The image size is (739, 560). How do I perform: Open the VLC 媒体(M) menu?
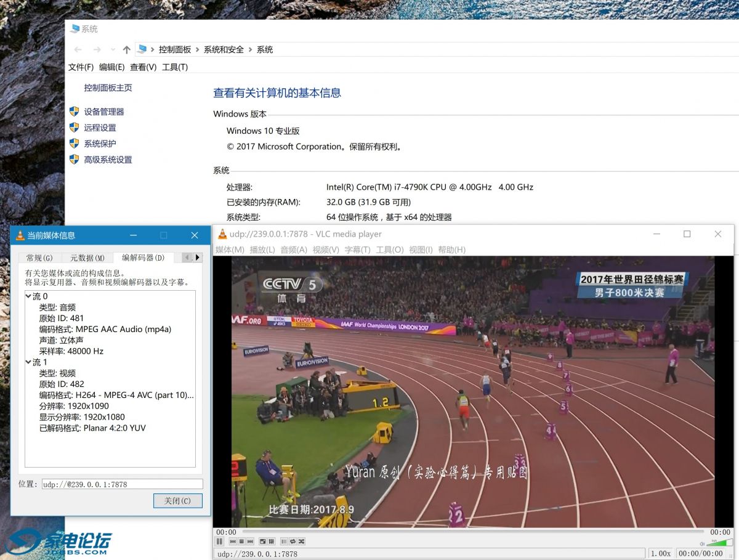[230, 250]
